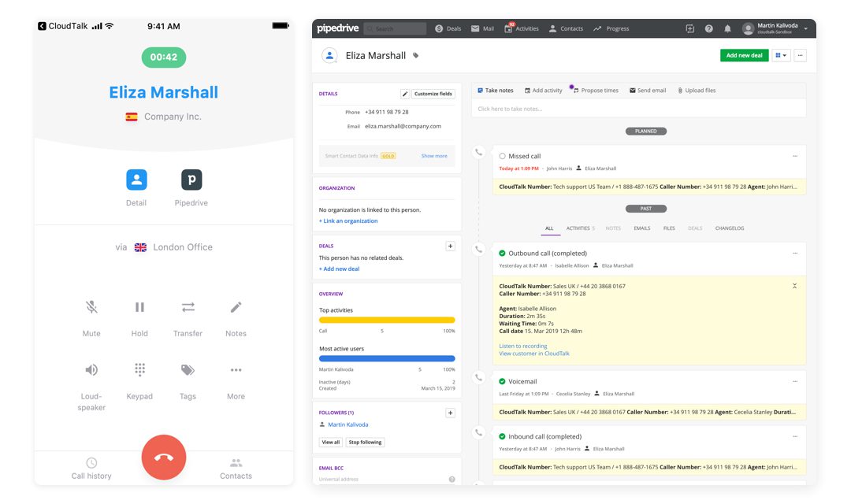Open Missed call more options menu
Viewport: 851px width, 504px height.
tap(795, 156)
